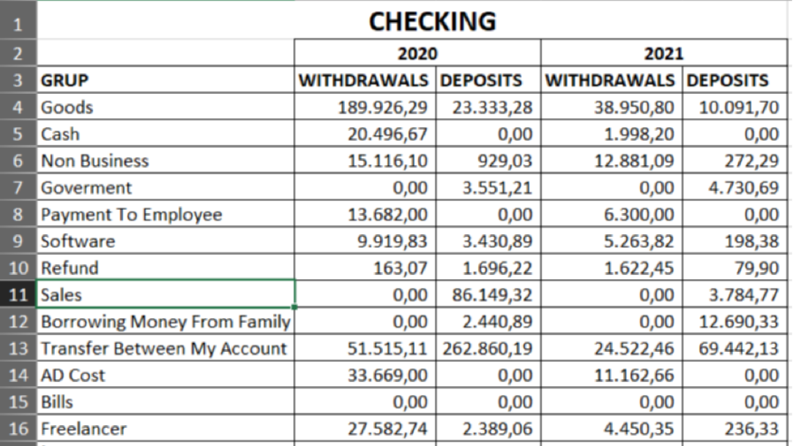Click the Refund group cell

[165, 267]
